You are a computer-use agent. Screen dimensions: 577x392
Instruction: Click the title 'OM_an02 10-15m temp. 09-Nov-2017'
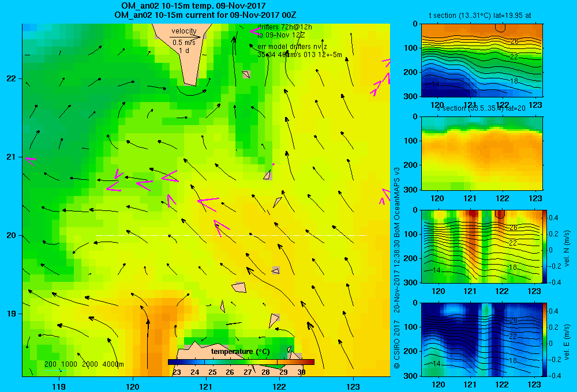(193, 6)
